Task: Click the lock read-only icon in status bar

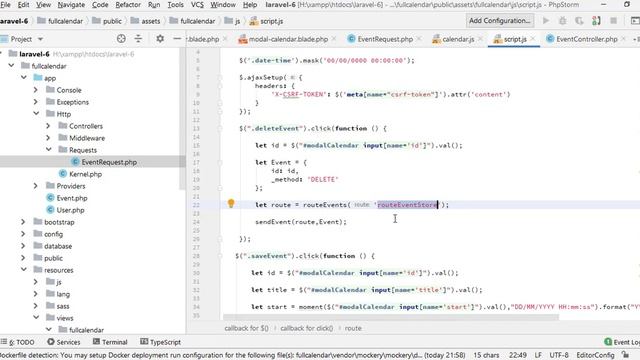Action: point(625,355)
